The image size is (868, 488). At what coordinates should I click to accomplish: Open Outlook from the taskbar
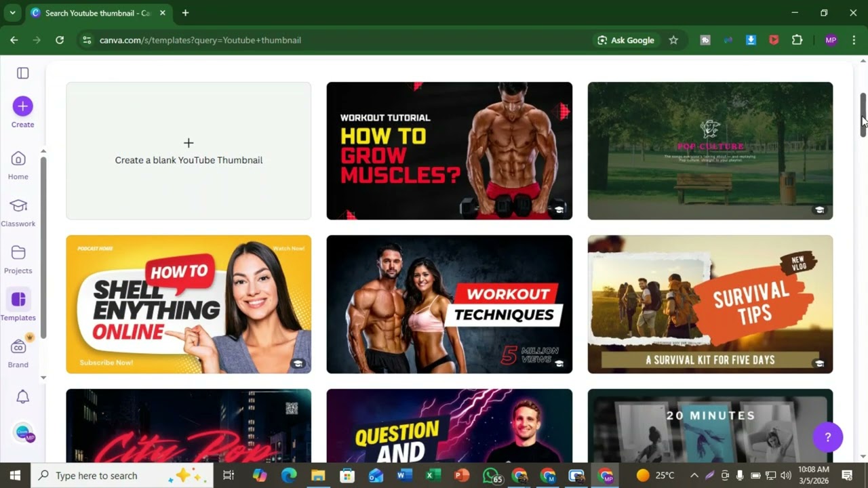(x=376, y=475)
